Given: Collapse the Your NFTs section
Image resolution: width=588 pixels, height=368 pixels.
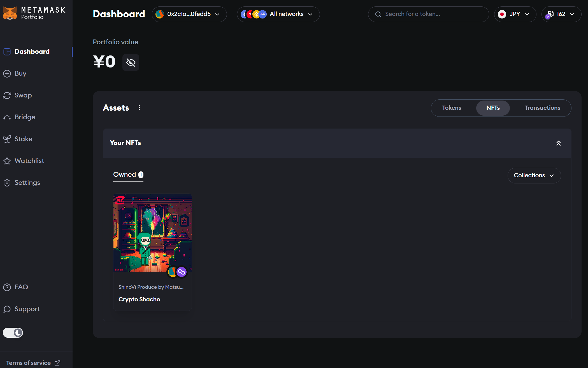Looking at the screenshot, I should point(558,143).
